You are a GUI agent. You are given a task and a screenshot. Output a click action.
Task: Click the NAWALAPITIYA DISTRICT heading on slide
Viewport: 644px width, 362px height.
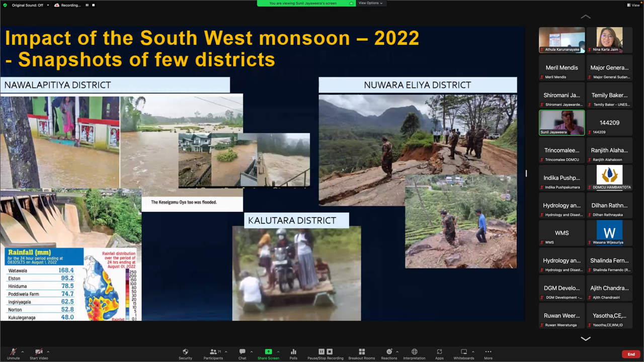click(x=115, y=85)
